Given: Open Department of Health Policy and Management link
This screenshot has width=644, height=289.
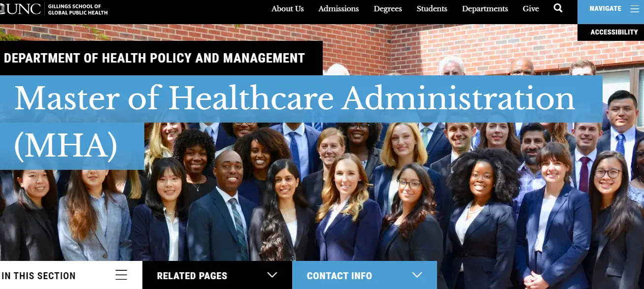Looking at the screenshot, I should point(154,58).
